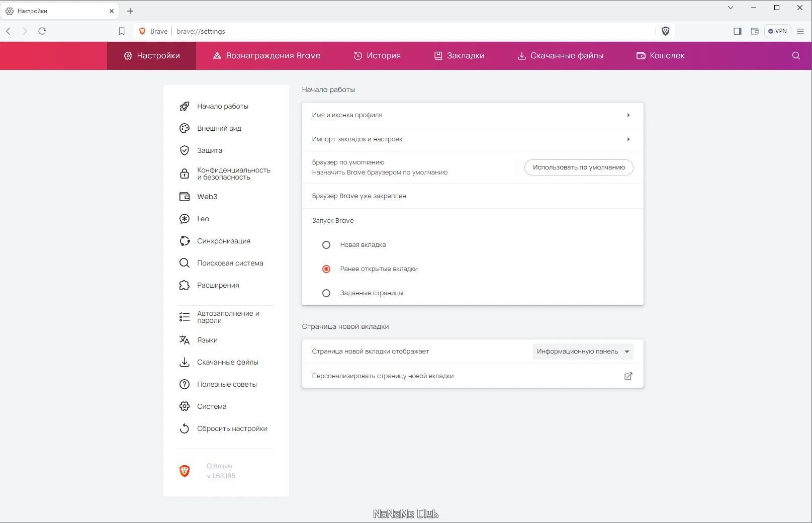Screen dimensions: 812x523
Task: Open external link icon for Персонализировать страницу
Action: tap(628, 376)
